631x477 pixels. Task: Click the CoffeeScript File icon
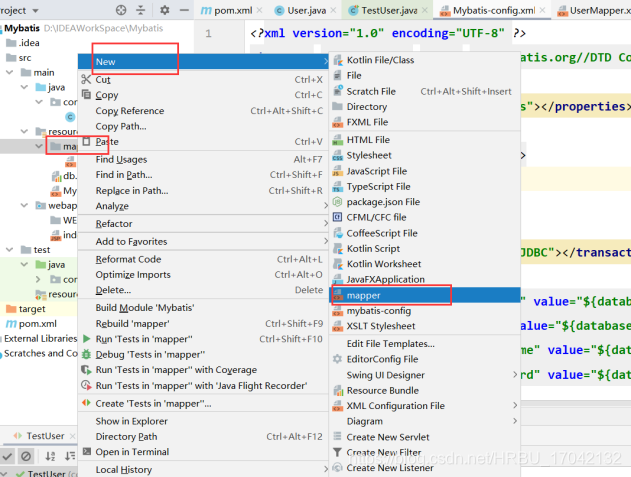[338, 233]
